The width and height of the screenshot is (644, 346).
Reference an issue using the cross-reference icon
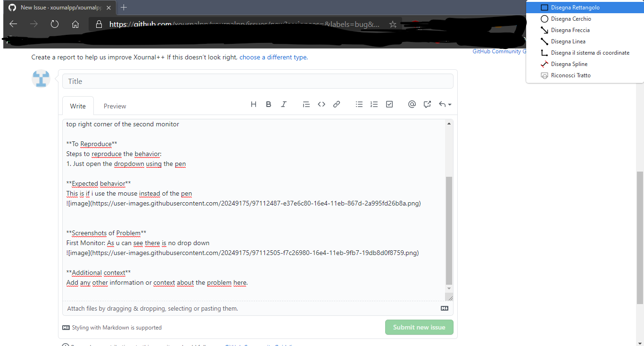[x=427, y=104]
